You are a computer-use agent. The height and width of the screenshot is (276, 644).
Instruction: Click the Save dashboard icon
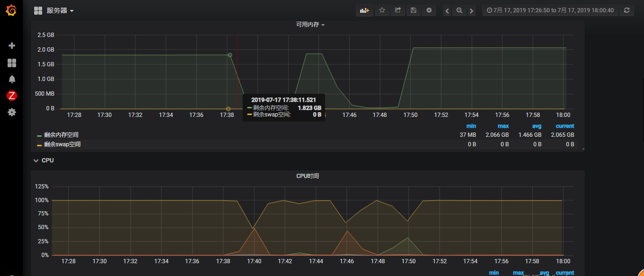413,10
